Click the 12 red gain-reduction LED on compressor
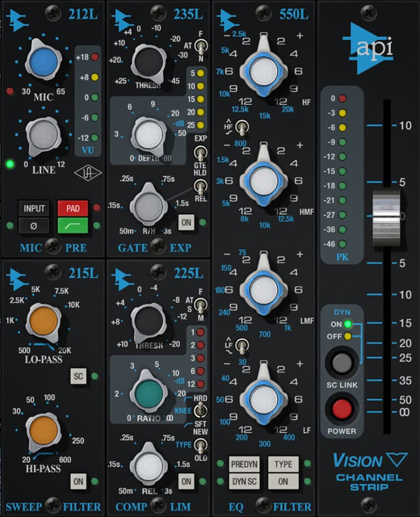 click(200, 385)
